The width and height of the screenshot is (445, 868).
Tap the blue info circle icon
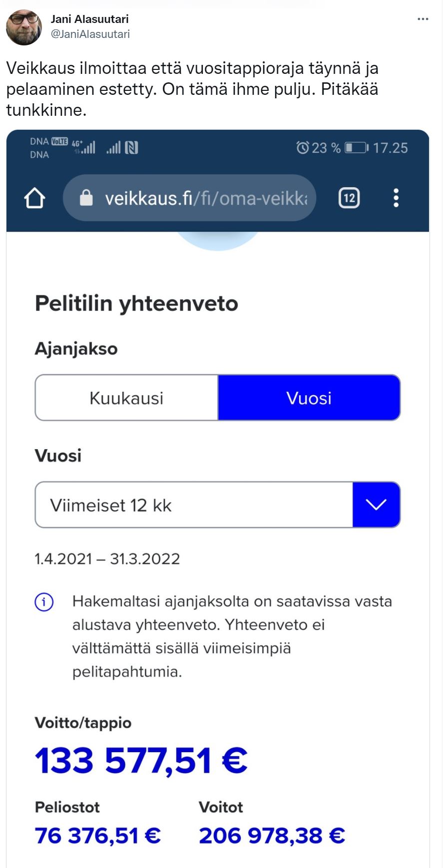coord(44,602)
